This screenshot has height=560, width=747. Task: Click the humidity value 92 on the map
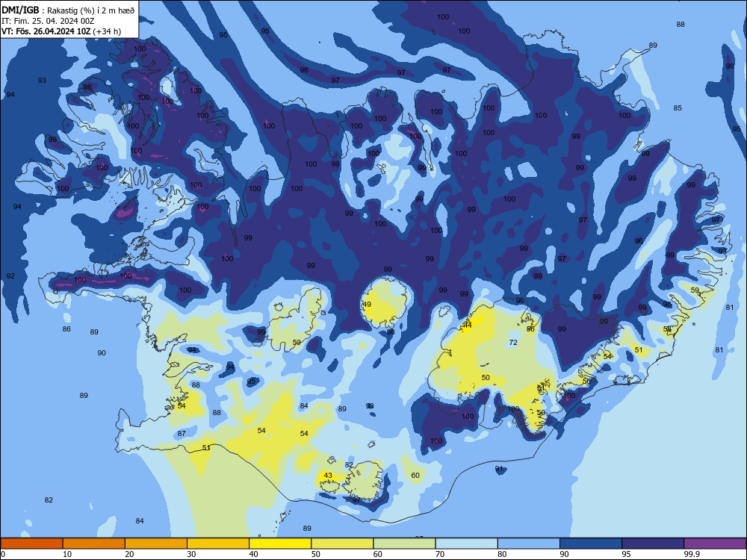pyautogui.click(x=10, y=276)
